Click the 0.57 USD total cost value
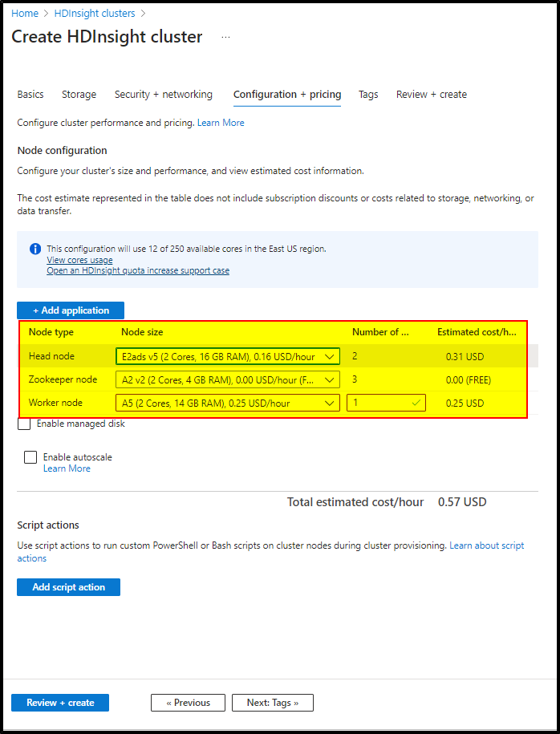560x734 pixels. coord(462,502)
